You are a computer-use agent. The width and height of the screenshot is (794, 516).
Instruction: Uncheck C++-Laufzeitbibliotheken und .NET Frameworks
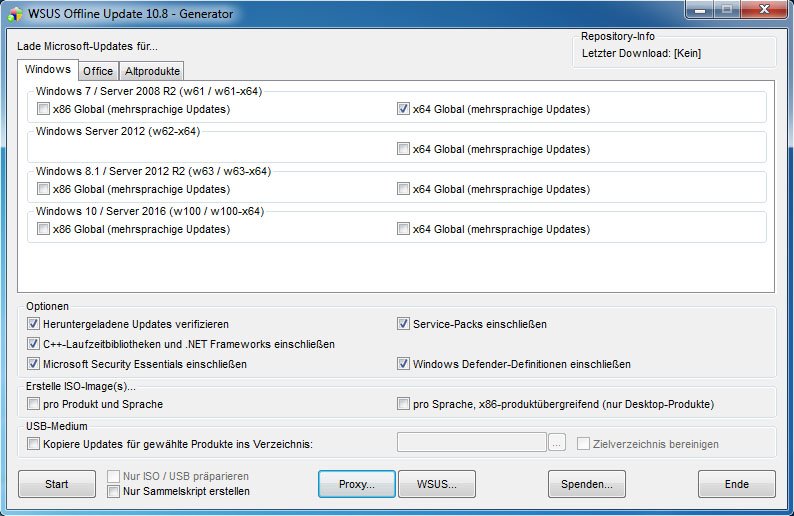[x=33, y=344]
